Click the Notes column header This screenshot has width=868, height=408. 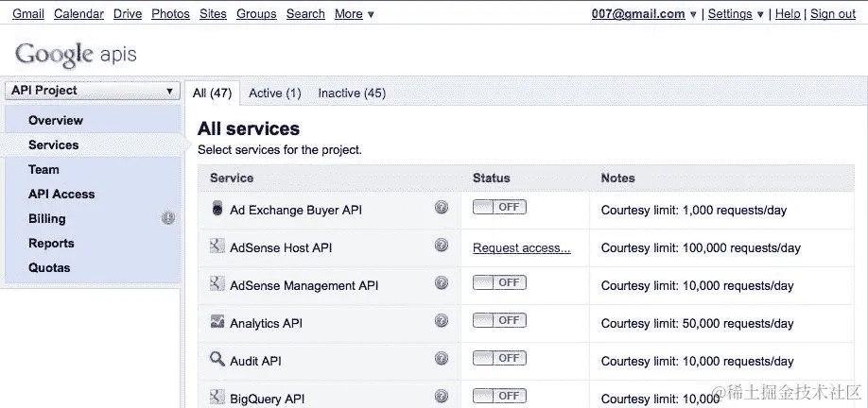(x=617, y=178)
